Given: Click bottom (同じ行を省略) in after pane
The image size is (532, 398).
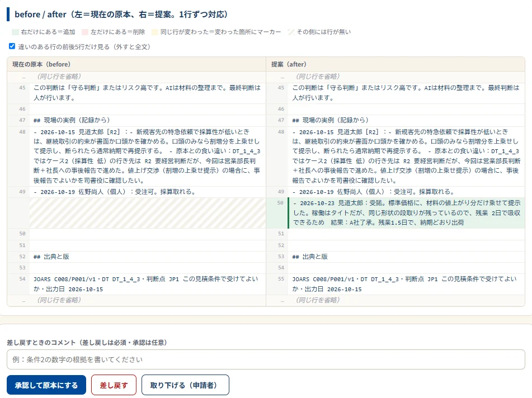Looking at the screenshot, I should click(318, 300).
